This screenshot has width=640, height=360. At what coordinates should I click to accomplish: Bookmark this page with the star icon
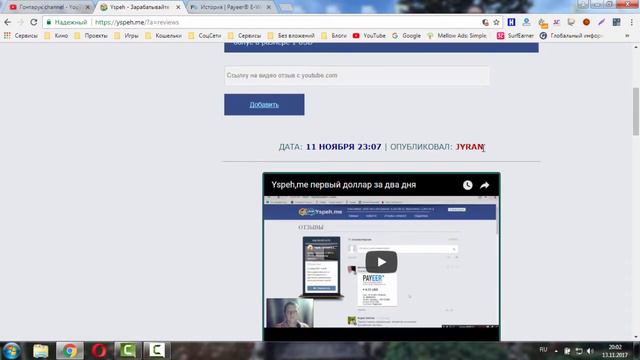[x=496, y=22]
